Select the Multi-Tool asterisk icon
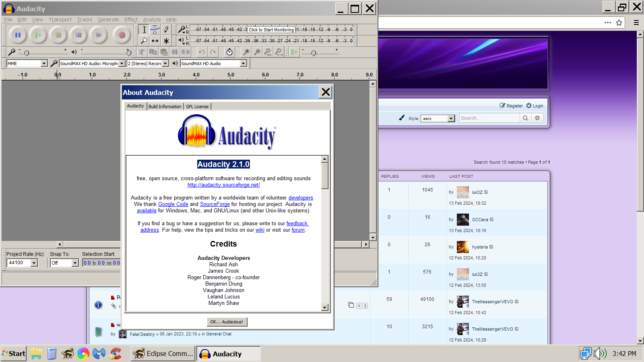This screenshot has width=644, height=362. click(x=166, y=41)
